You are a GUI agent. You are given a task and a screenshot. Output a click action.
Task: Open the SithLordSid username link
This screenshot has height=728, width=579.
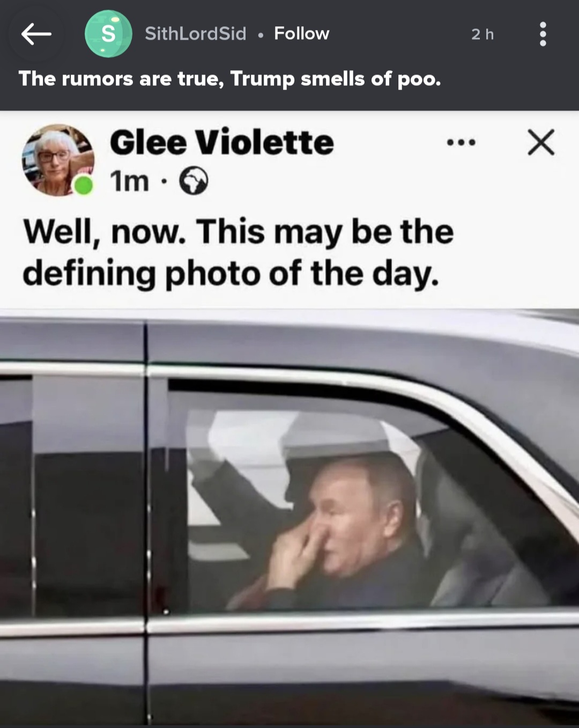196,33
